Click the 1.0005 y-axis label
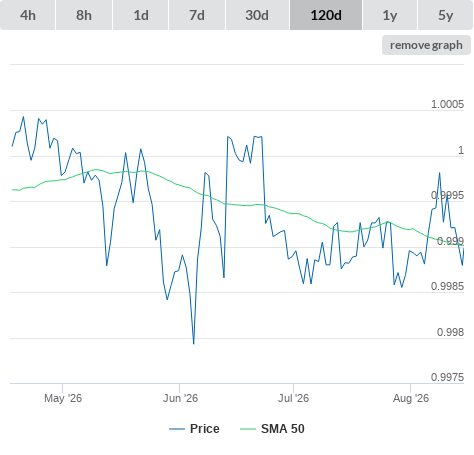The image size is (474, 455). click(447, 104)
